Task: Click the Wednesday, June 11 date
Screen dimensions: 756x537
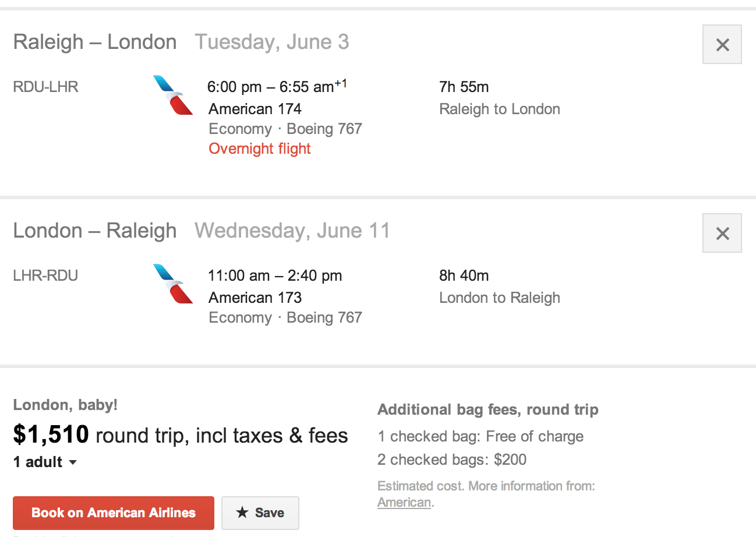Action: pyautogui.click(x=292, y=231)
